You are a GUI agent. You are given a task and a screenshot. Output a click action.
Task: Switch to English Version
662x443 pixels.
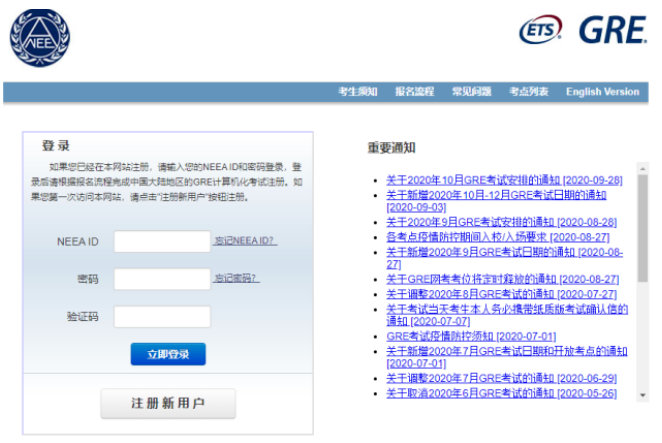(602, 92)
